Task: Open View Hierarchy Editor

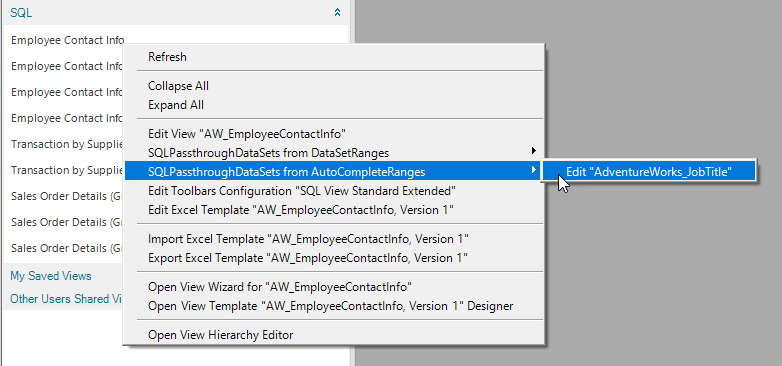Action: (x=333, y=335)
